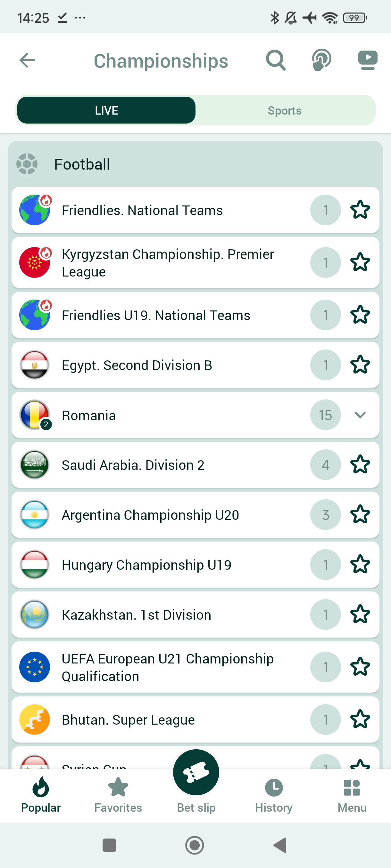
Task: Star the Hungary Championship U19 league
Action: [x=360, y=565]
